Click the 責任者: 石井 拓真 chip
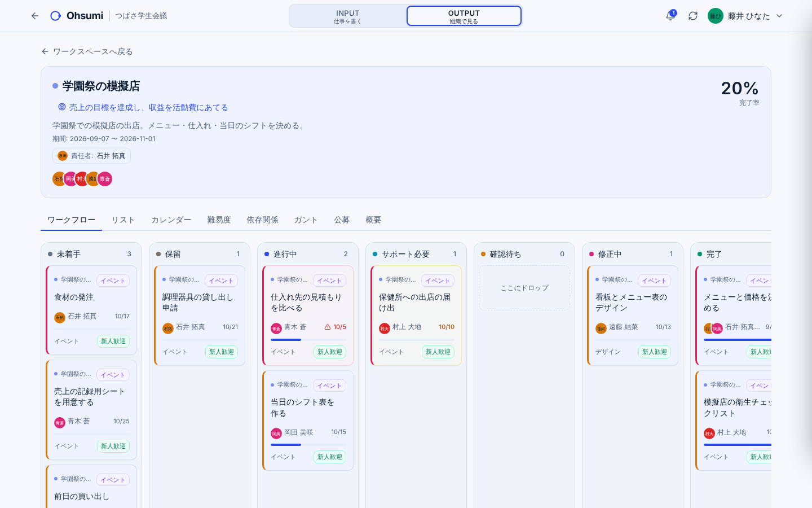The height and width of the screenshot is (508, 812). click(x=91, y=156)
